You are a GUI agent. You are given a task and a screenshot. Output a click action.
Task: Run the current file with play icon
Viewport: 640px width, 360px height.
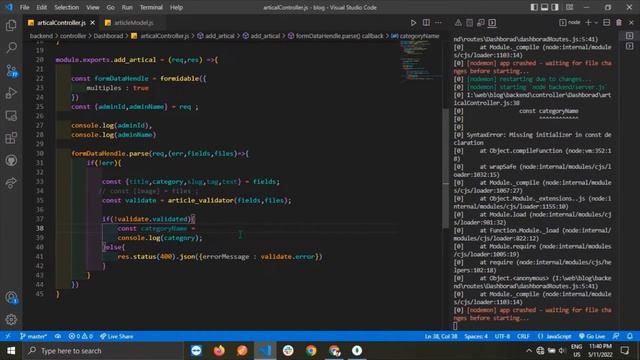pos(413,23)
